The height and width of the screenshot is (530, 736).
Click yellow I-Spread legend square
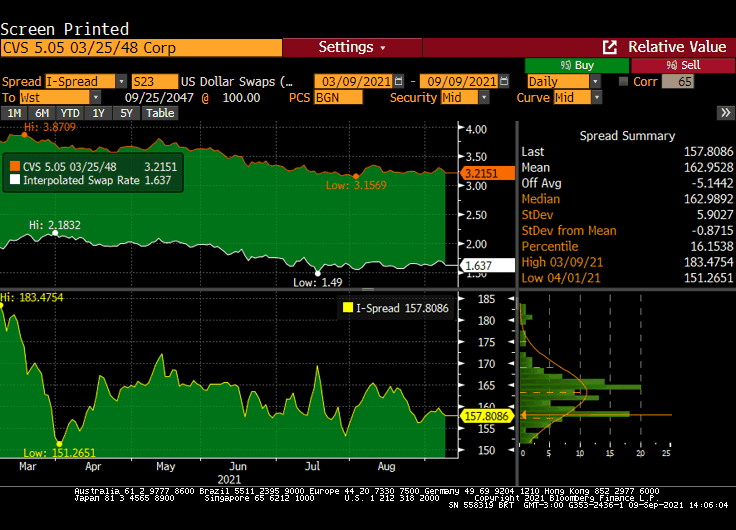pyautogui.click(x=348, y=307)
